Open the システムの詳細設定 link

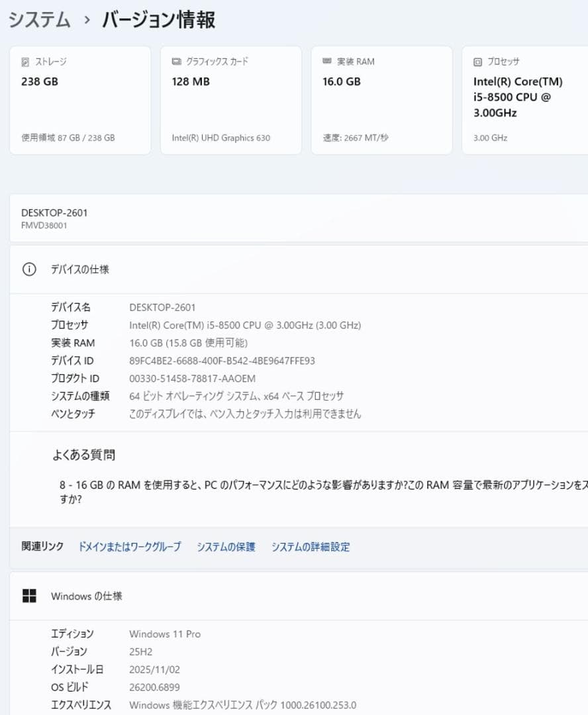[310, 547]
